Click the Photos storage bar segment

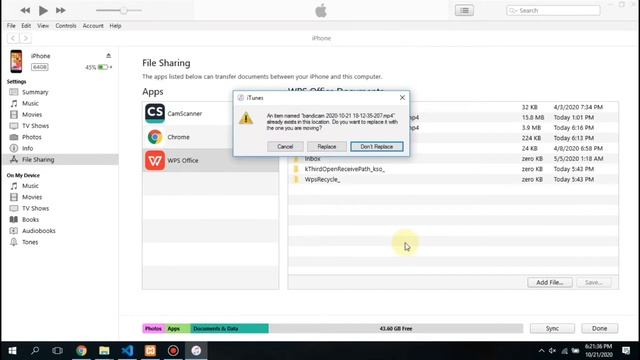pos(153,329)
